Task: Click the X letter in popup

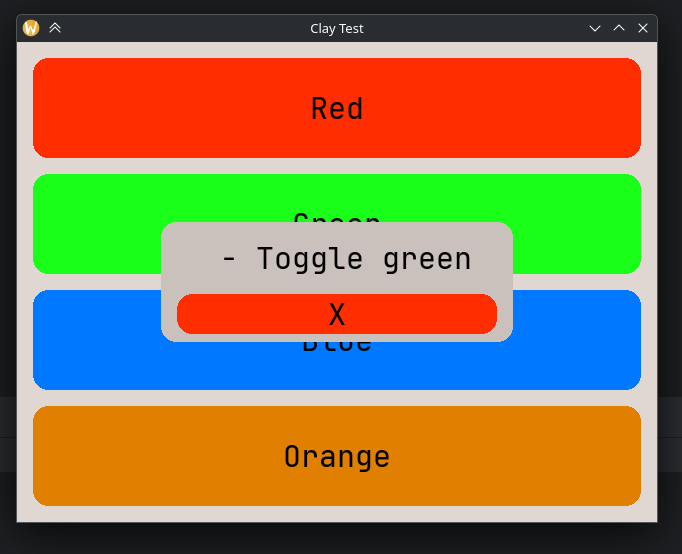Action: [x=337, y=315]
